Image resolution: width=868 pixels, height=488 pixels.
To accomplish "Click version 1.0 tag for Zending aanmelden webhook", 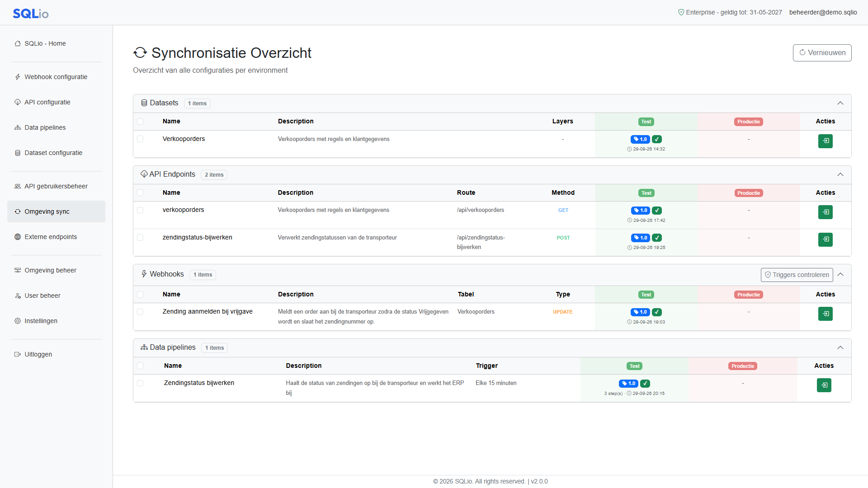I will [640, 312].
